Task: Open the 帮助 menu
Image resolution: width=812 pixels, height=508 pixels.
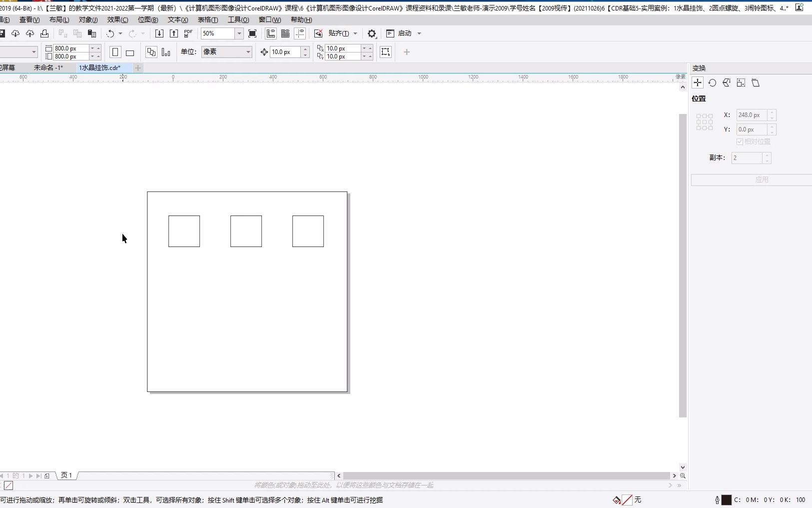Action: click(301, 19)
